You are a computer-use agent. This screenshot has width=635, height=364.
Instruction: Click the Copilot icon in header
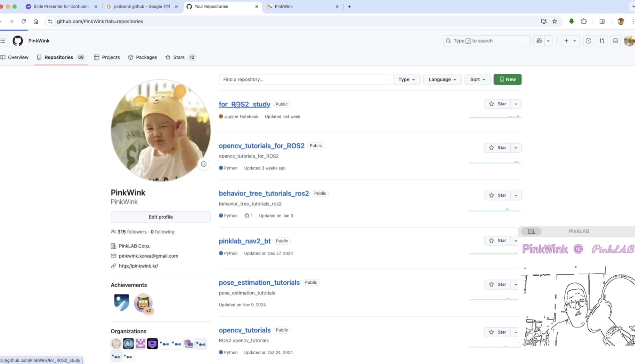click(539, 41)
